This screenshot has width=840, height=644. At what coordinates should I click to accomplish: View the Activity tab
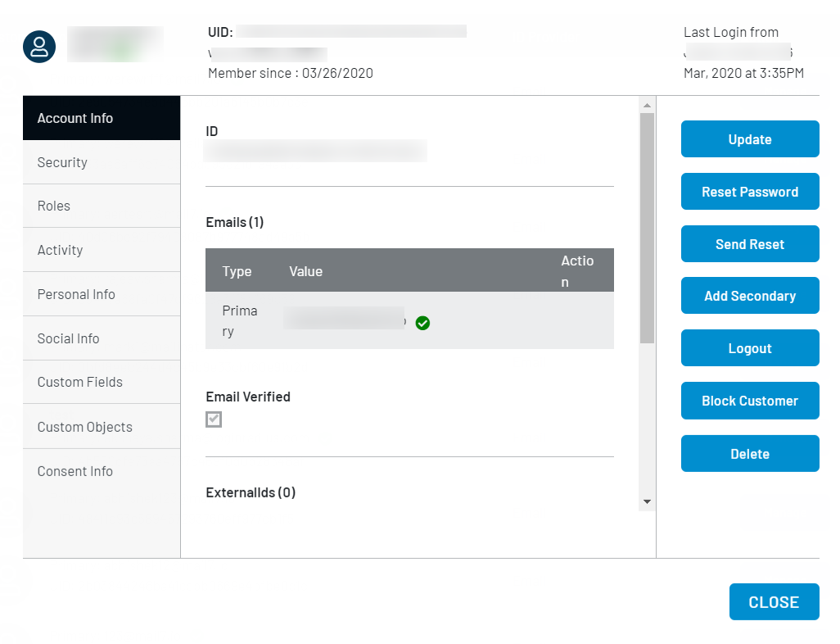pos(60,250)
